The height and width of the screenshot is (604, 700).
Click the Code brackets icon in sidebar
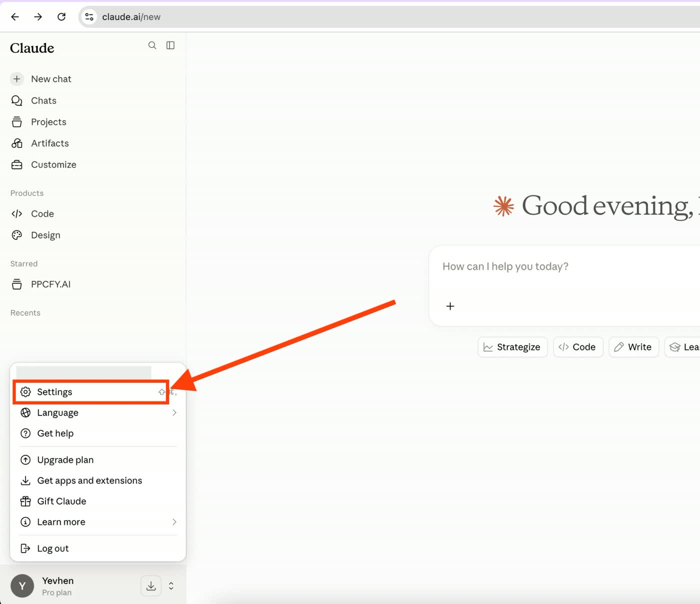click(x=17, y=214)
